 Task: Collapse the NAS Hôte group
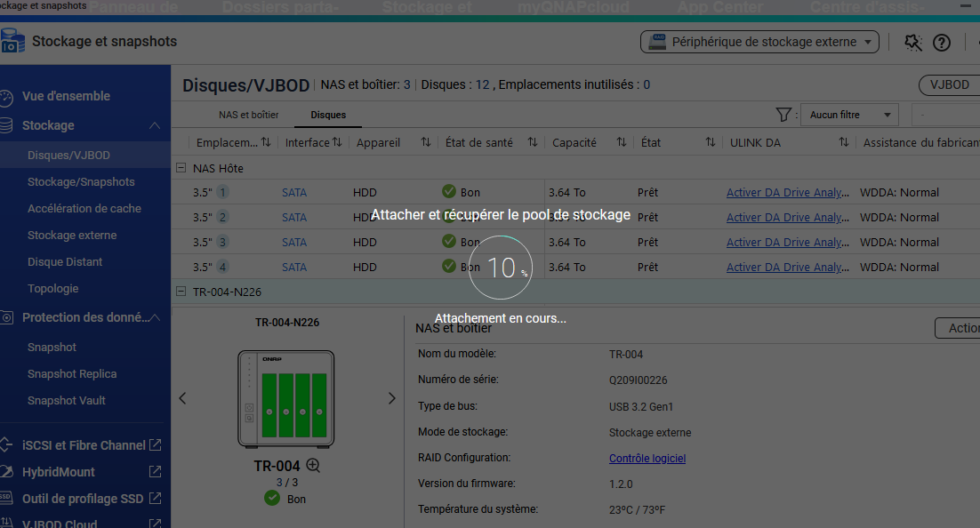click(x=181, y=168)
